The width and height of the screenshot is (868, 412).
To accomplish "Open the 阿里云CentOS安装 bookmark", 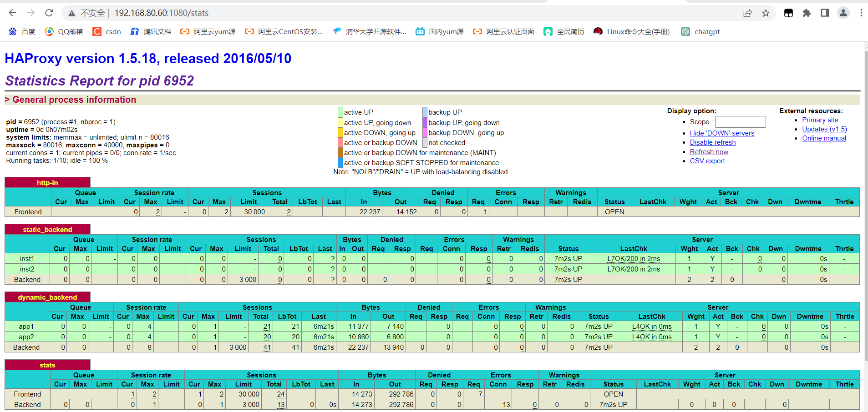I will click(284, 31).
